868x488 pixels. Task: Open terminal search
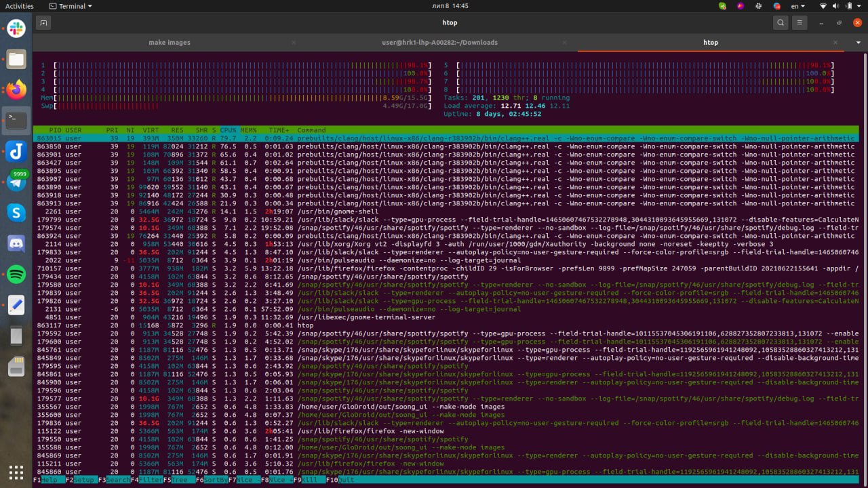point(781,22)
